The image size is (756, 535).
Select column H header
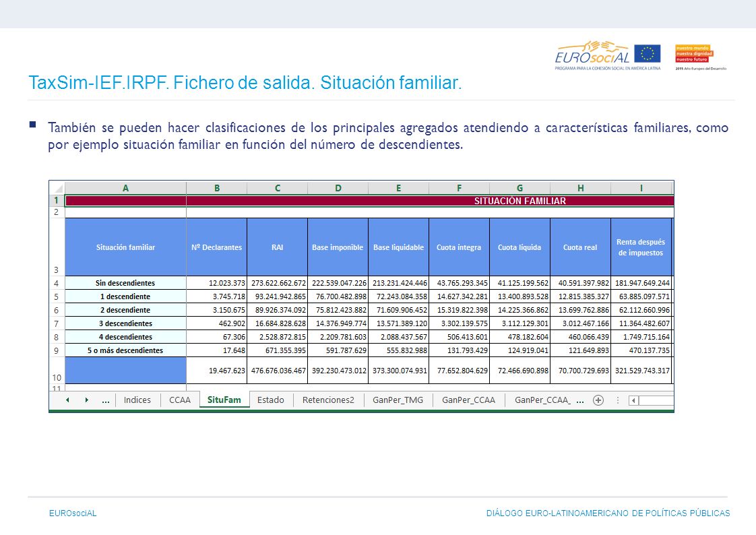[581, 188]
